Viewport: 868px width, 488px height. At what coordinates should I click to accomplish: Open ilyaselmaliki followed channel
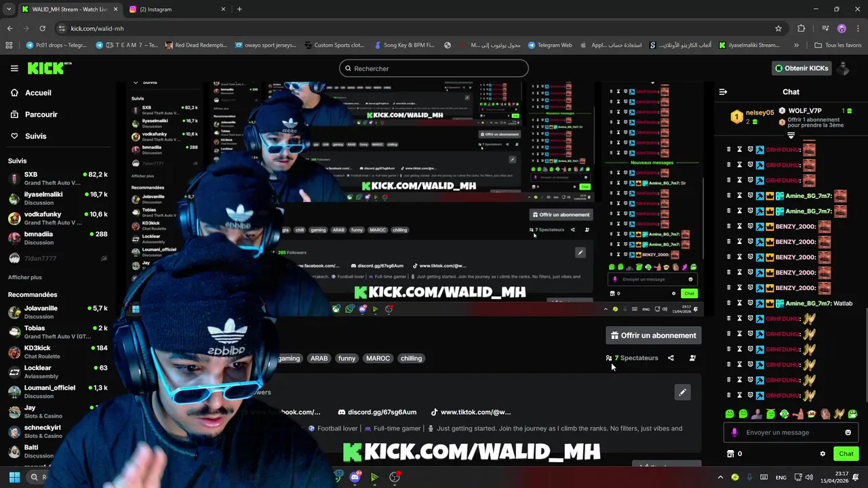(58, 198)
